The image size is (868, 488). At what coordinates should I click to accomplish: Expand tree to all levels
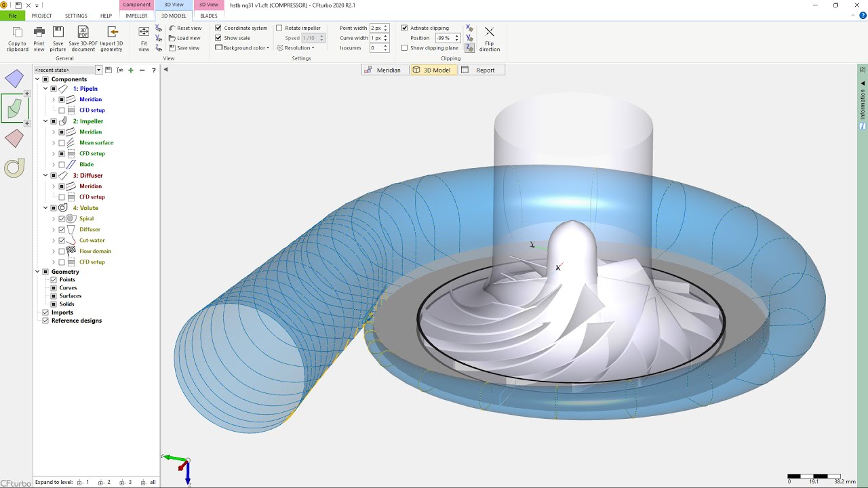pos(149,483)
